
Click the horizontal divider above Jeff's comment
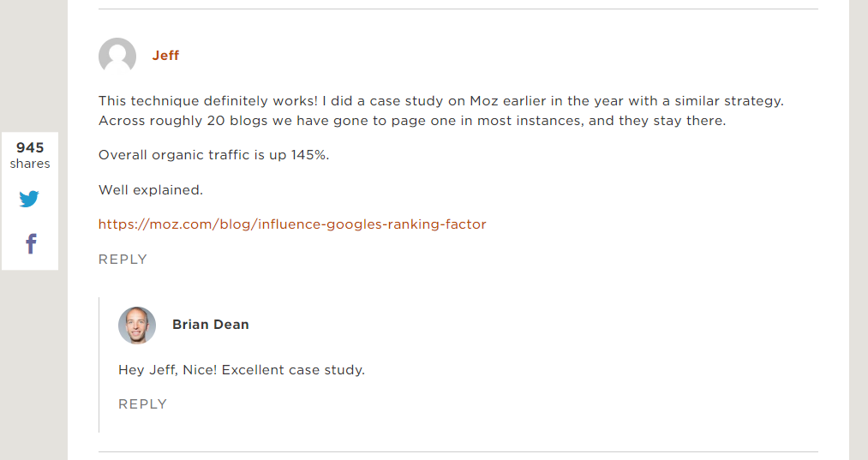[458, 9]
